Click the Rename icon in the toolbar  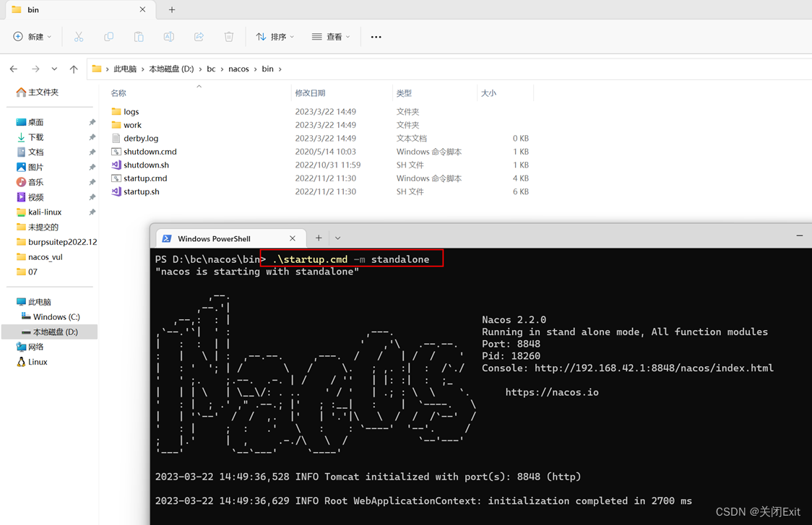[169, 37]
